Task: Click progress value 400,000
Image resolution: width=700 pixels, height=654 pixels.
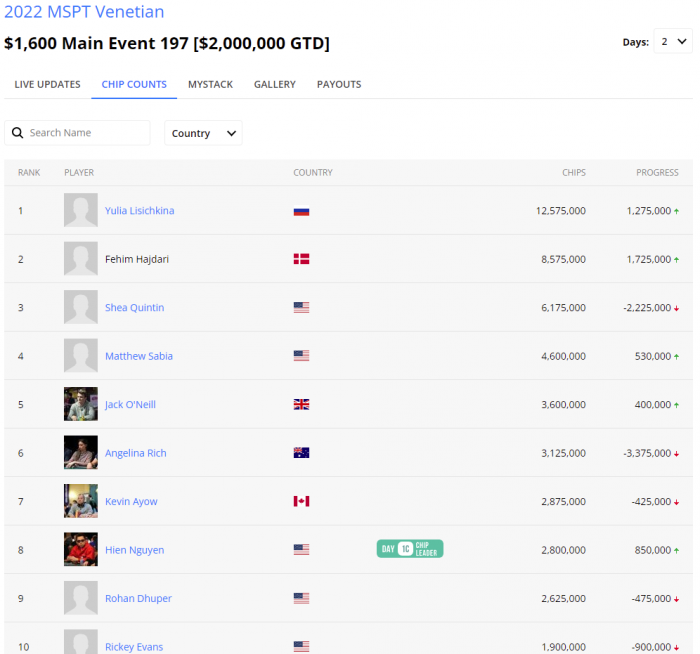Action: coord(653,404)
